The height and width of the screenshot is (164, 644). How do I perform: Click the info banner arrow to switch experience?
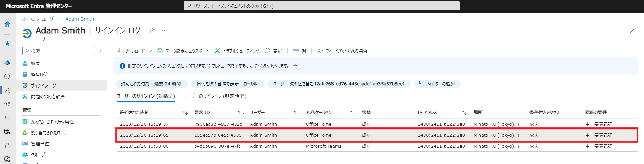coord(295,66)
